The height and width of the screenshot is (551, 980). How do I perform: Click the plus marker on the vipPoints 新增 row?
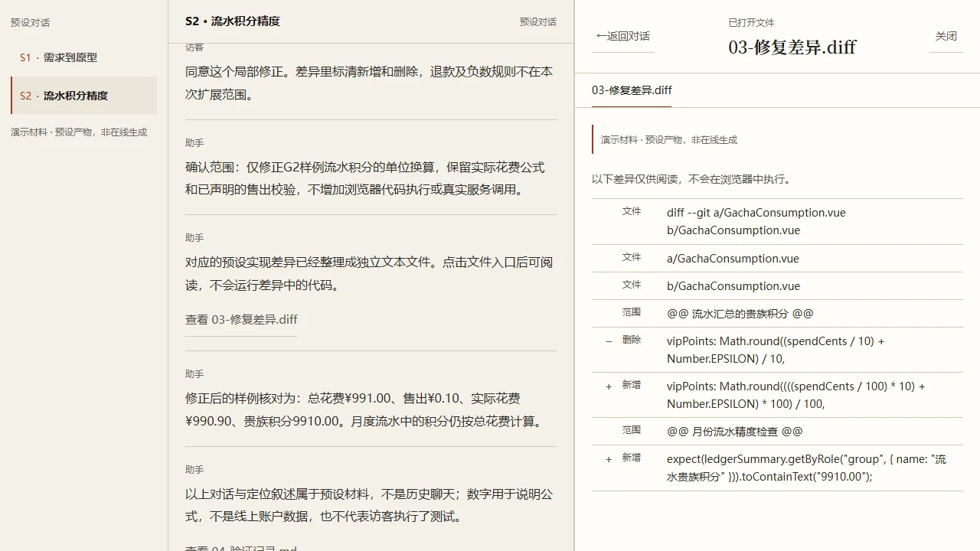coord(609,386)
